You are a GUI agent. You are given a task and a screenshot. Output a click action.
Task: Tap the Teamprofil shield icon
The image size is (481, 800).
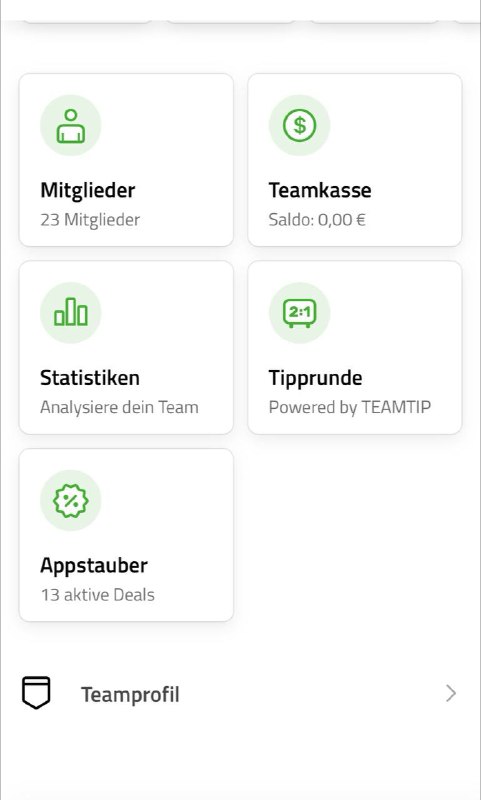(x=36, y=693)
